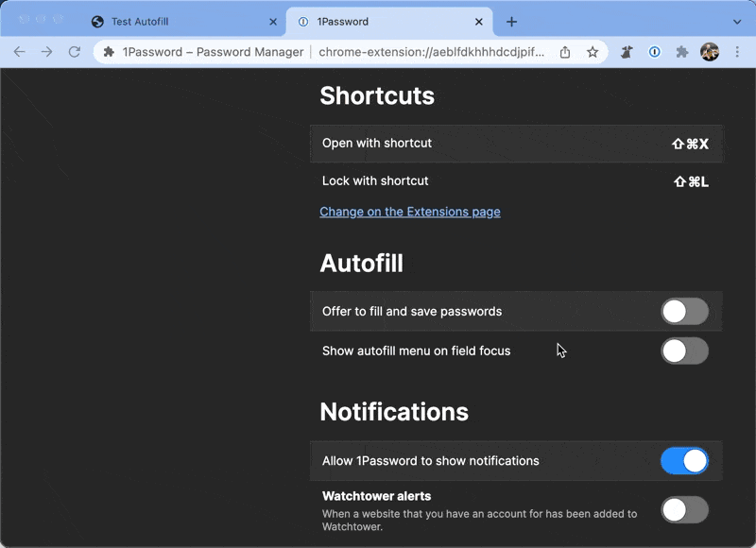Open the Chrome three-dot menu
Screen dimensions: 756x548
737,52
